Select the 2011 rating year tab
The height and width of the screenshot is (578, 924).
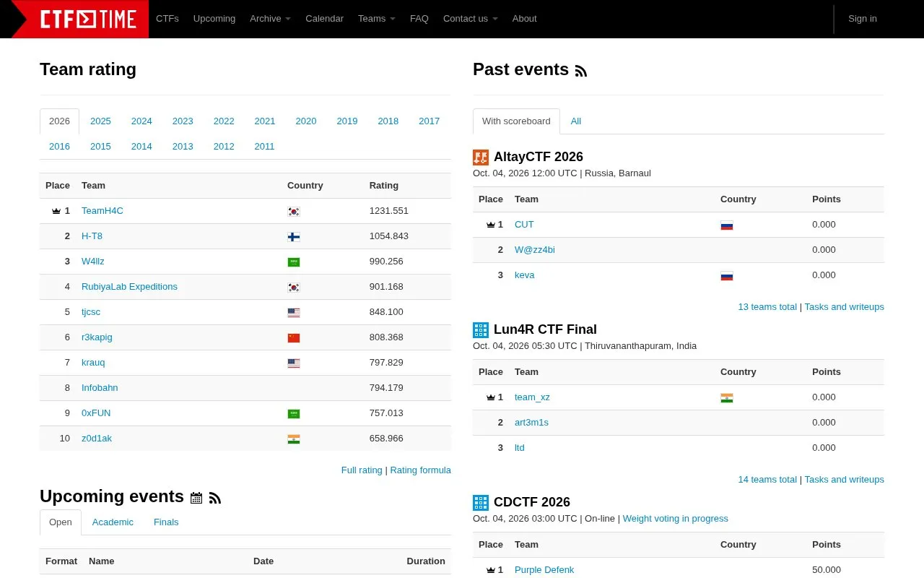[x=264, y=147]
